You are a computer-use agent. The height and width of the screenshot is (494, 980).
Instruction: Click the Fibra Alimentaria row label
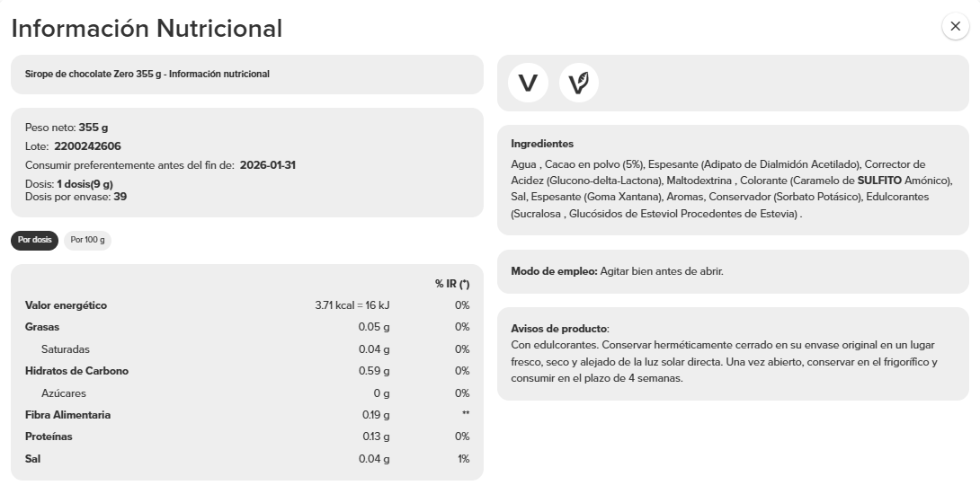67,415
